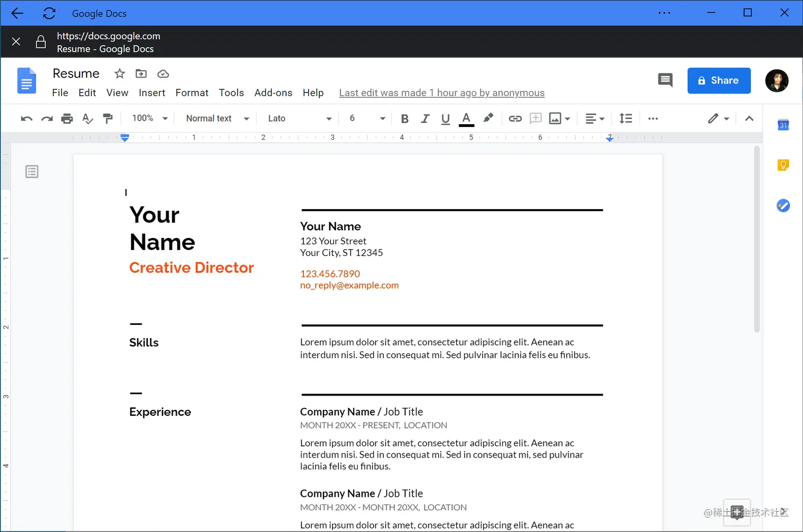Open the Help menu
Screen dimensions: 803x532
(x=313, y=93)
